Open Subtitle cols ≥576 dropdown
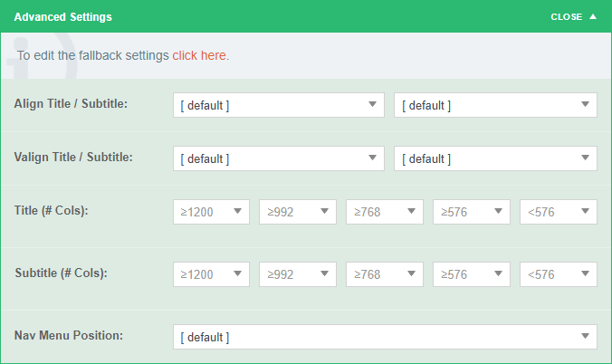The image size is (612, 364). pos(472,274)
